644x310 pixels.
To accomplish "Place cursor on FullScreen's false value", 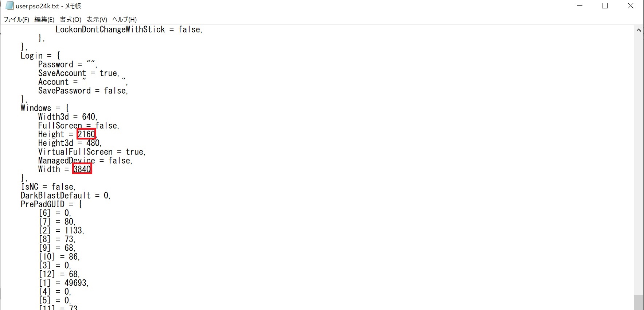I will pos(106,126).
